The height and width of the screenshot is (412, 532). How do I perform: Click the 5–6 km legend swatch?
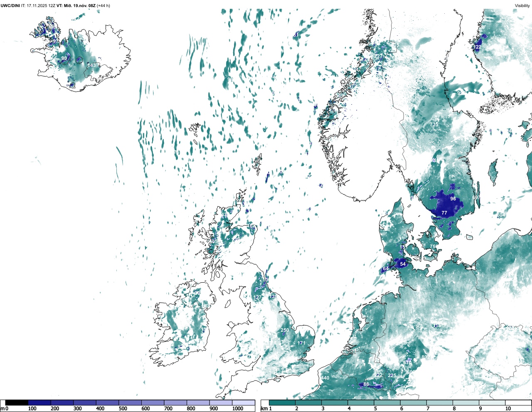tap(387, 403)
